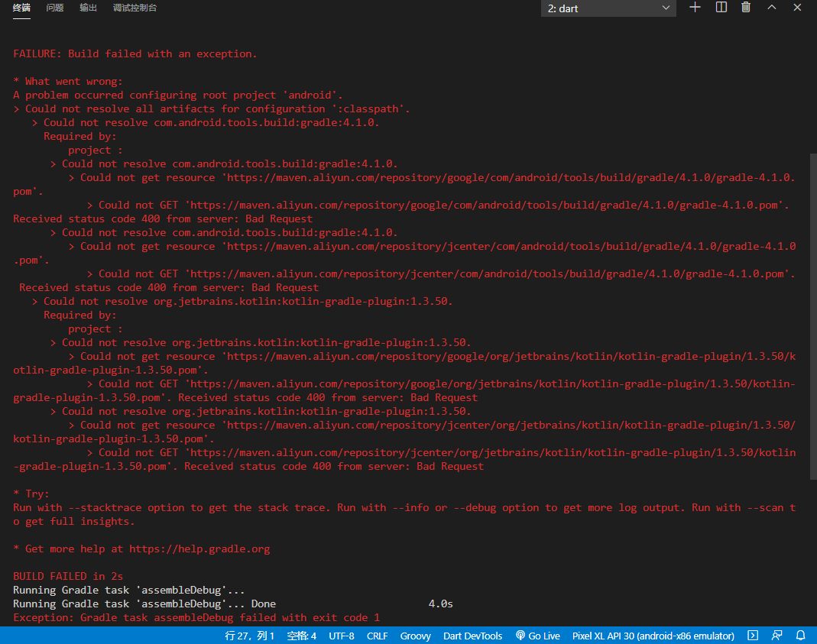Click "Running Gradle task 'assembleDebug'... Done" line
Image resolution: width=817 pixels, height=644 pixels.
pos(144,604)
